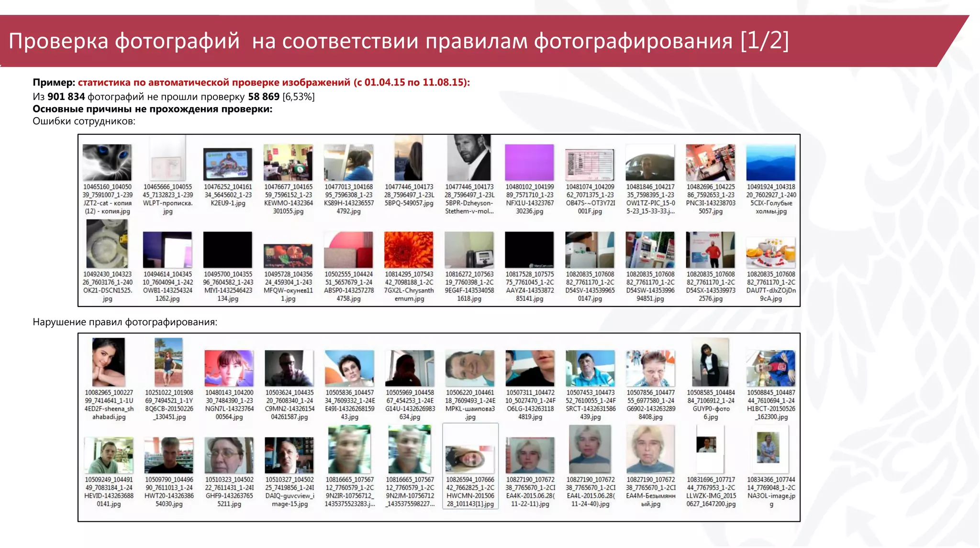Click the bold heading Основные причины не прохождения проверки
Image resolution: width=980 pixels, height=548 pixels.
[152, 109]
